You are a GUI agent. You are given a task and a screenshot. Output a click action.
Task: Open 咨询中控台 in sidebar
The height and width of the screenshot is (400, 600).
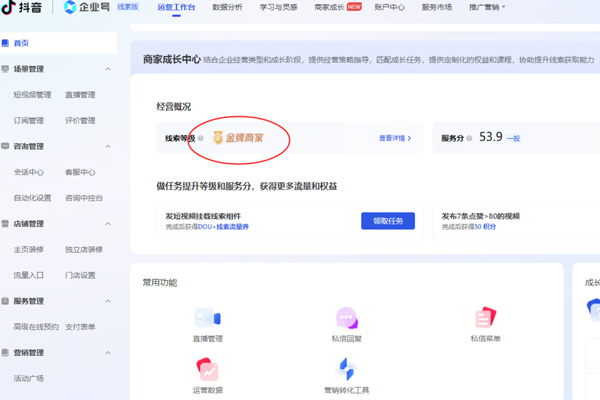pos(84,198)
